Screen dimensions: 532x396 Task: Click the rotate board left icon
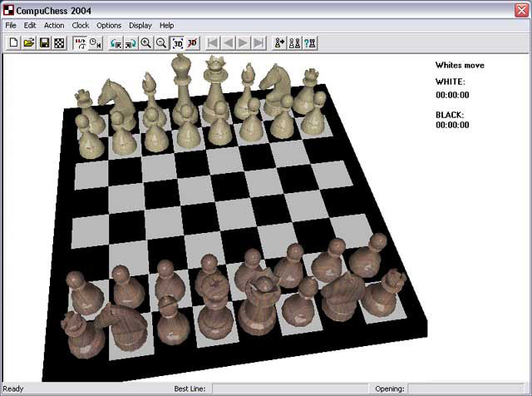click(116, 42)
